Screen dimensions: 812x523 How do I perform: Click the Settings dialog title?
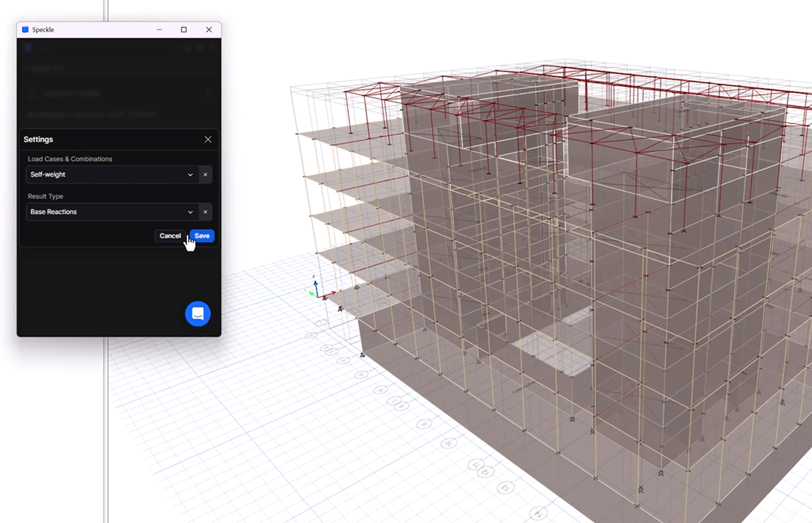[38, 139]
